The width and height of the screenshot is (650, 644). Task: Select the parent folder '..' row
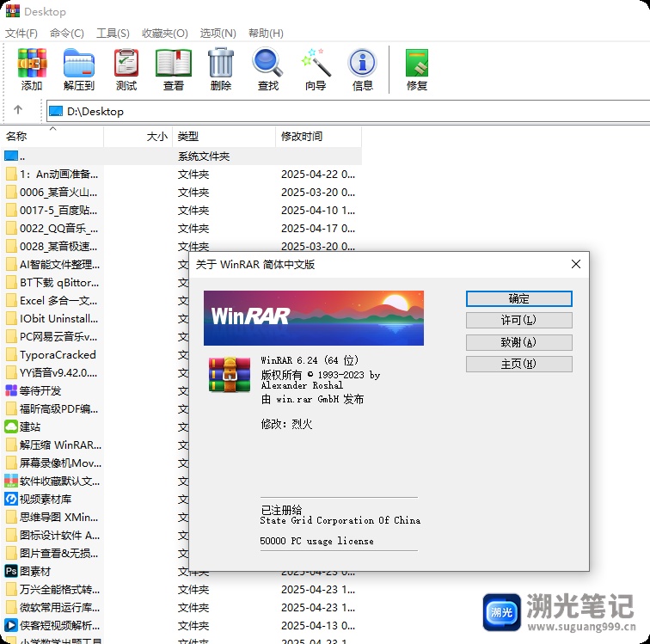pos(182,156)
